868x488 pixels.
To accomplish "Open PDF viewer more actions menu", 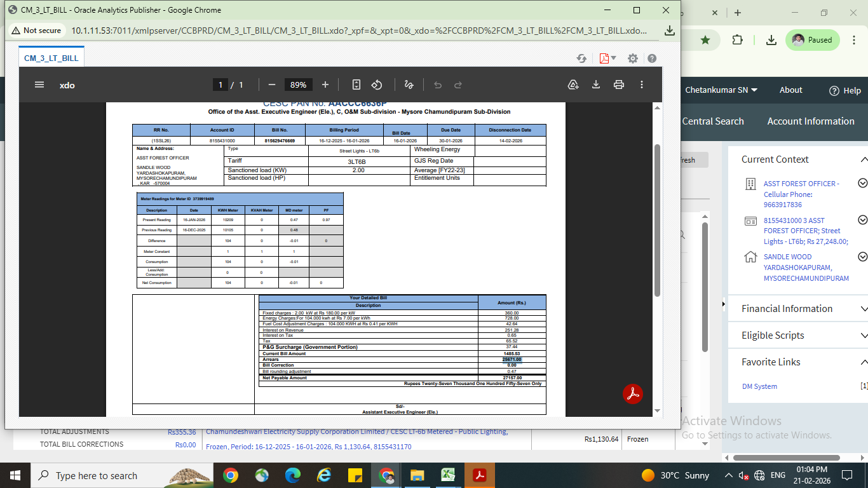I will (642, 85).
